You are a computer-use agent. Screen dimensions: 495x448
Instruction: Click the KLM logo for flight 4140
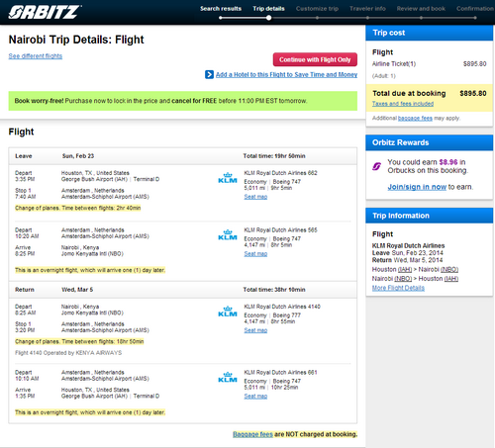coord(228,312)
